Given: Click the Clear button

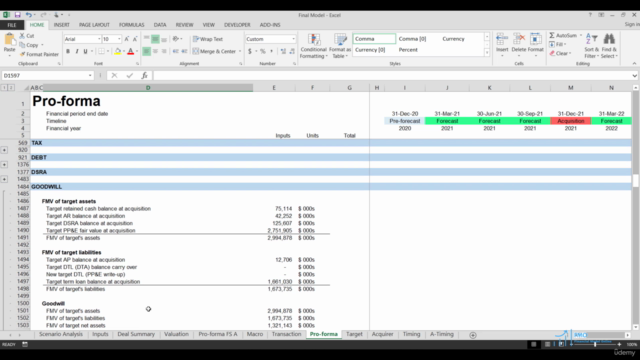Looking at the screenshot, I should point(560,53).
